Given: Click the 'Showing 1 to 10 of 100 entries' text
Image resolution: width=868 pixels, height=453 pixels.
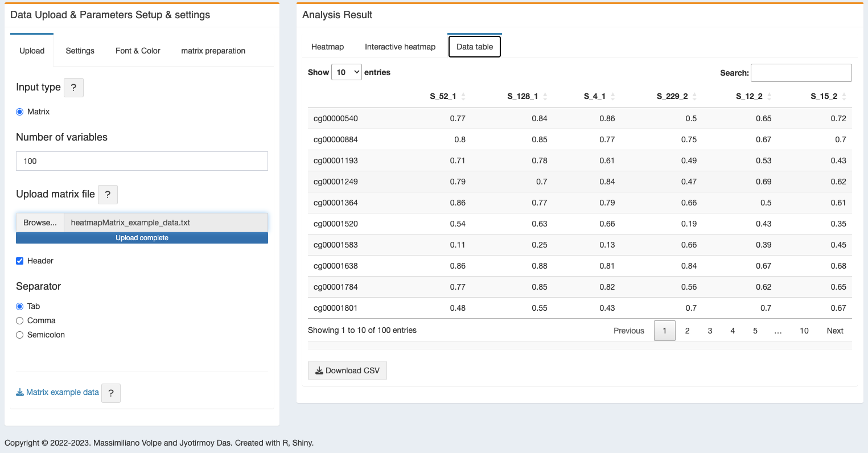Looking at the screenshot, I should point(362,330).
